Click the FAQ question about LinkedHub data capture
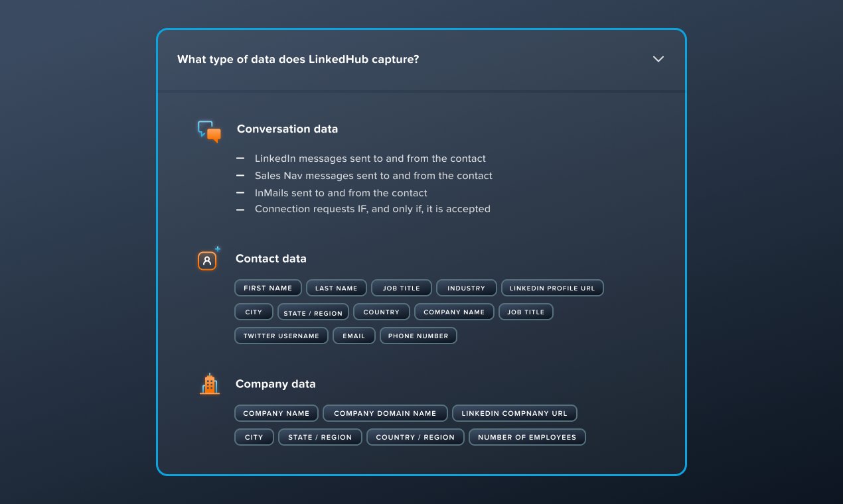The image size is (843, 504). 298,59
